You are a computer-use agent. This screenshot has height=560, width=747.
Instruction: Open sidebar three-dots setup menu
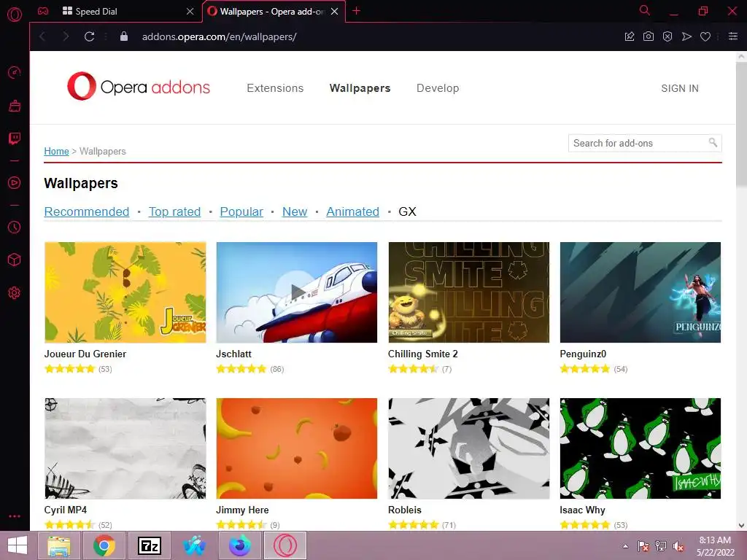click(x=15, y=516)
